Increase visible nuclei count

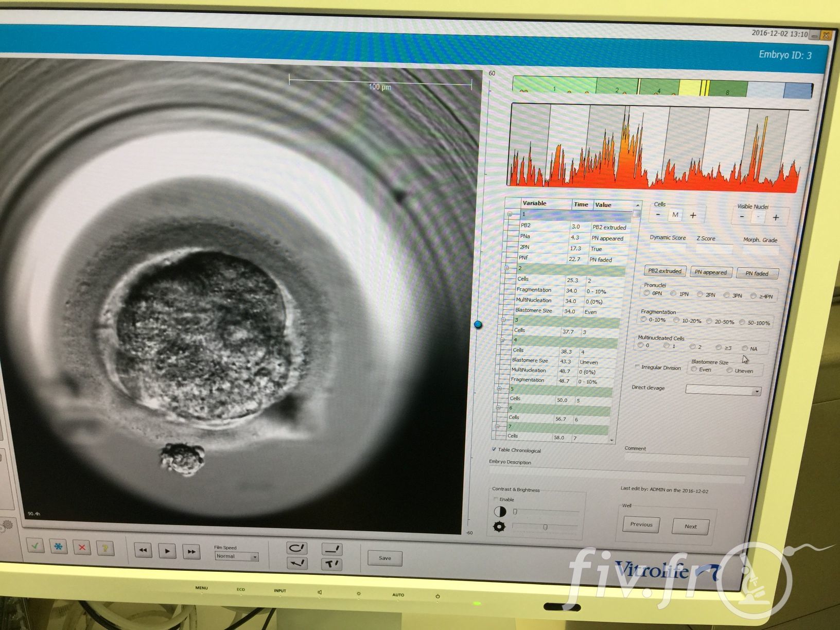(x=776, y=218)
